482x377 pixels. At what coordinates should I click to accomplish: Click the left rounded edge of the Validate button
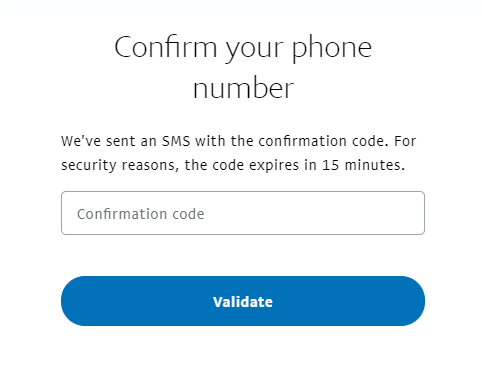pos(72,301)
